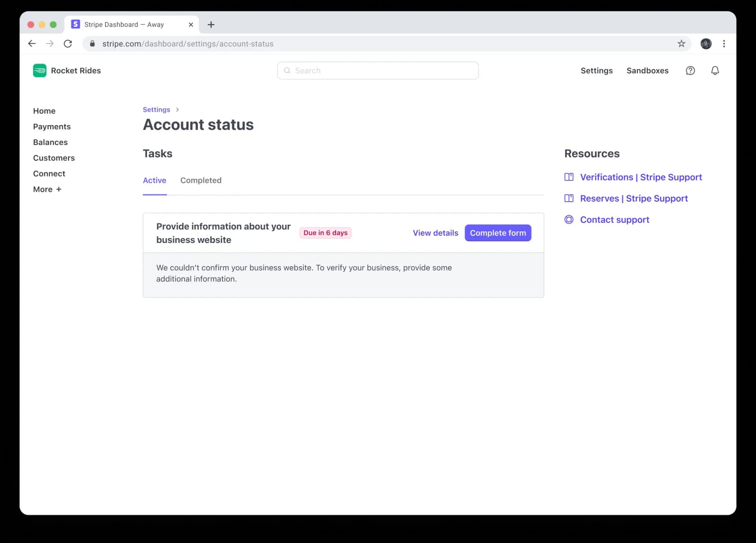756x543 pixels.
Task: Click the Rocket Rides account name
Action: 76,70
